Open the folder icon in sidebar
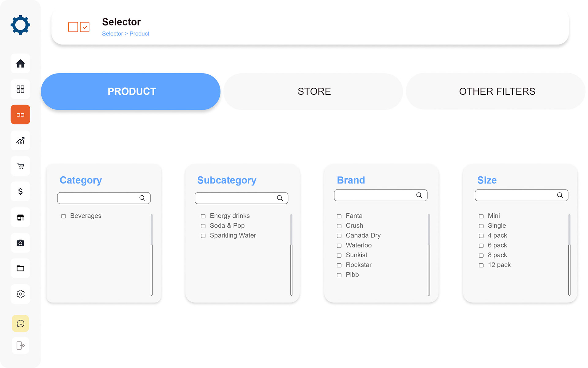This screenshot has height=368, width=588. tap(20, 268)
